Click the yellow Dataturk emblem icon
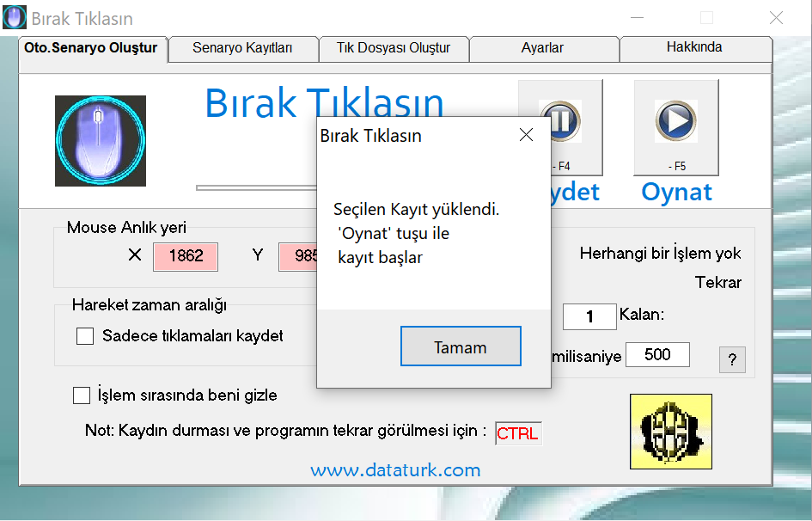 (x=671, y=432)
